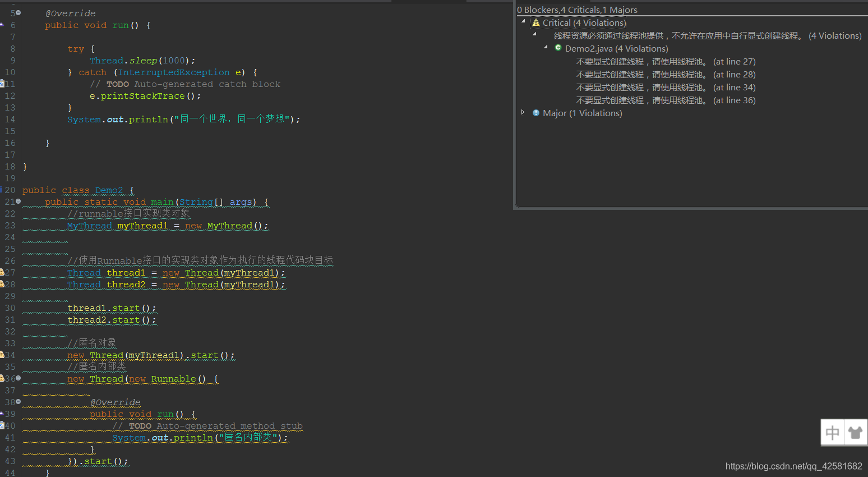Click the println 匿名内部类 statement on line 41

200,438
